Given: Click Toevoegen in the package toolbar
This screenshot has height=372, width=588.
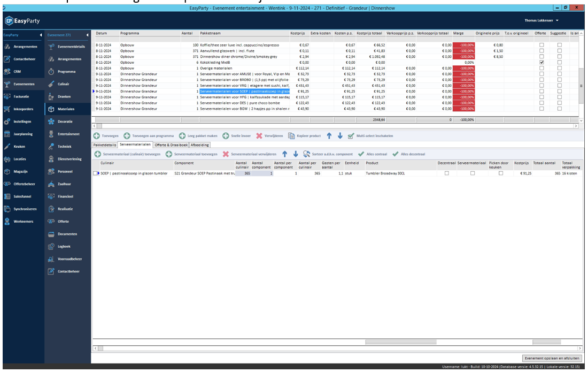Looking at the screenshot, I should coord(106,136).
